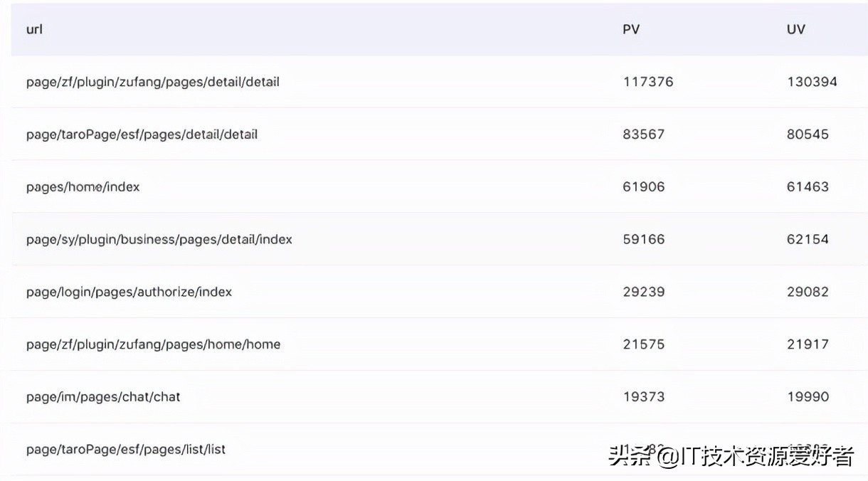868x481 pixels.
Task: Select the page/zf/plugin/zufang/pages/home/home url
Action: click(153, 344)
